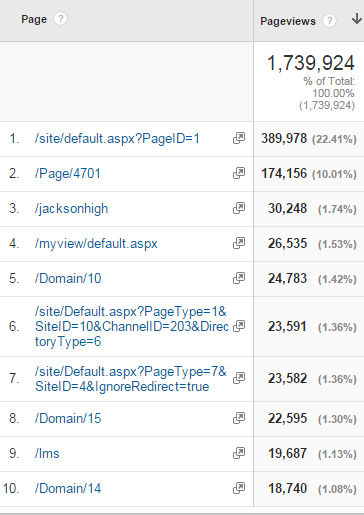Image resolution: width=364 pixels, height=515 pixels.
Task: Open the /lms page link
Action: [47, 453]
